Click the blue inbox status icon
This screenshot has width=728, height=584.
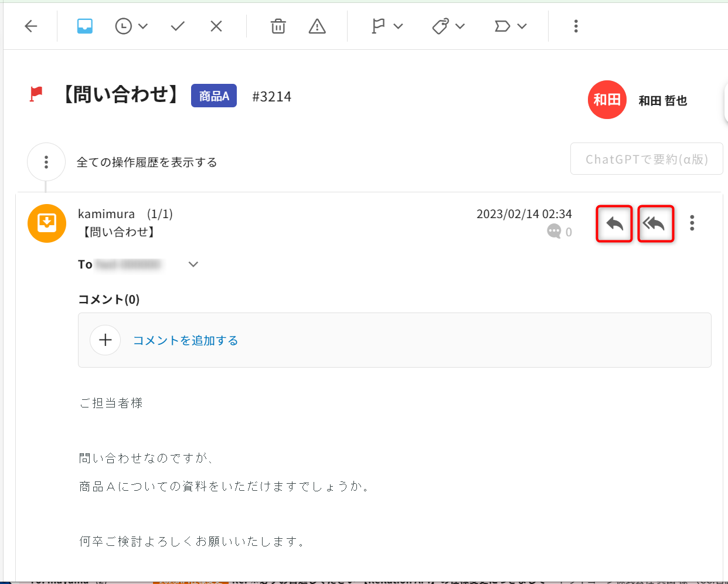click(x=85, y=26)
